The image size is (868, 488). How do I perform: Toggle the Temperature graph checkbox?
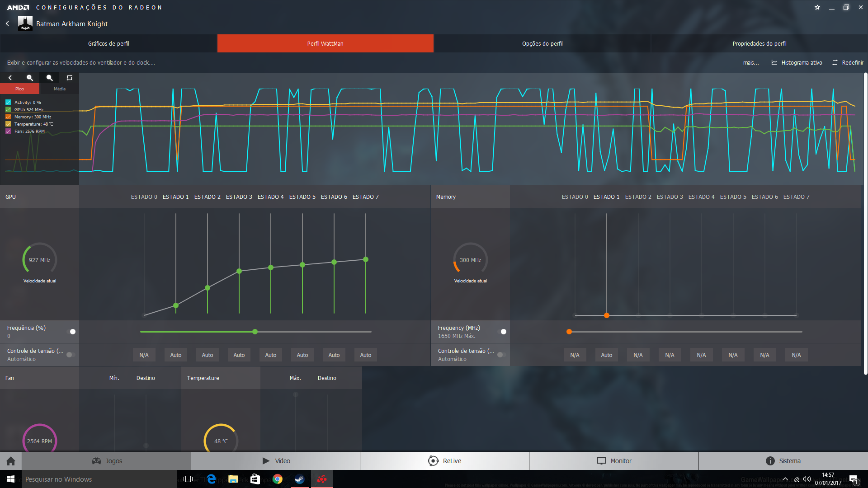tap(8, 124)
